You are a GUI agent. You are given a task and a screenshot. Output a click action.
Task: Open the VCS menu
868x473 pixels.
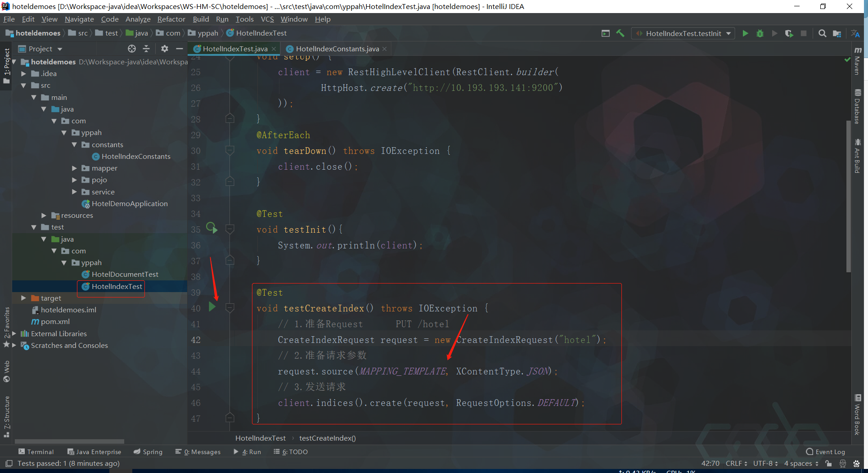point(267,19)
